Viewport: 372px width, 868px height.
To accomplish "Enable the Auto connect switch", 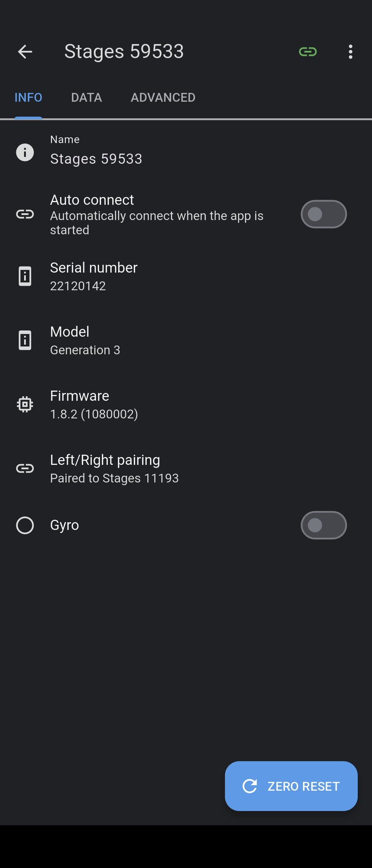I will pyautogui.click(x=323, y=214).
